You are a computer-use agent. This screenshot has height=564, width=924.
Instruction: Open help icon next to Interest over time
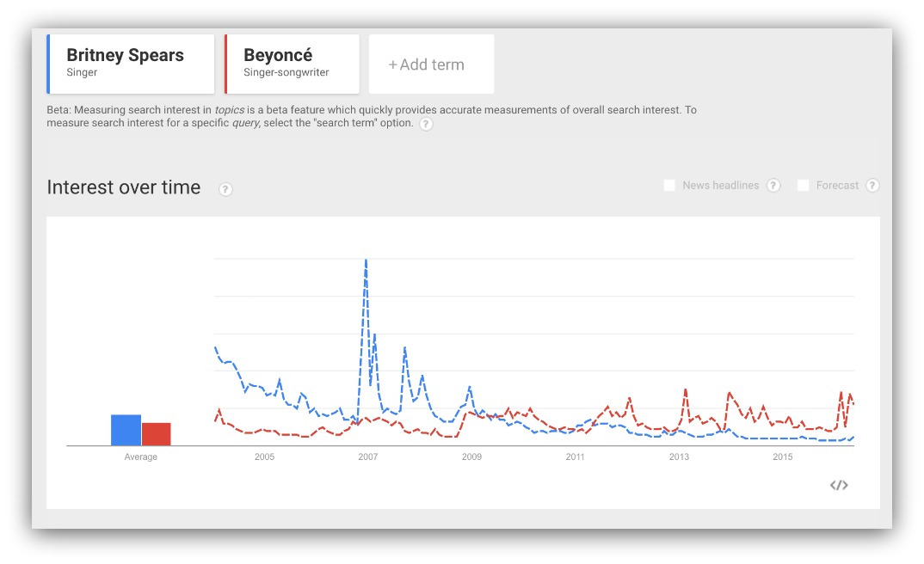(225, 189)
